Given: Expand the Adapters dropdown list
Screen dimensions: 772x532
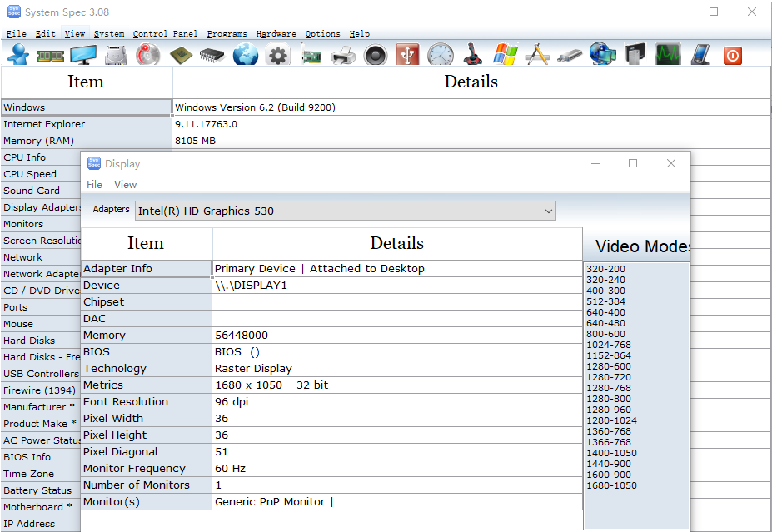Looking at the screenshot, I should click(548, 211).
